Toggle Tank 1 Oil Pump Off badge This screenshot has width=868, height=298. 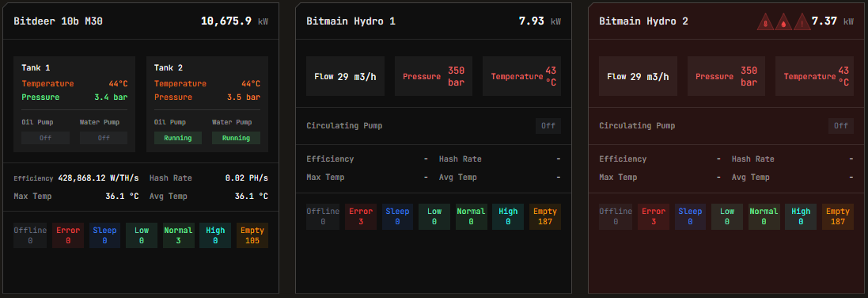[45, 138]
